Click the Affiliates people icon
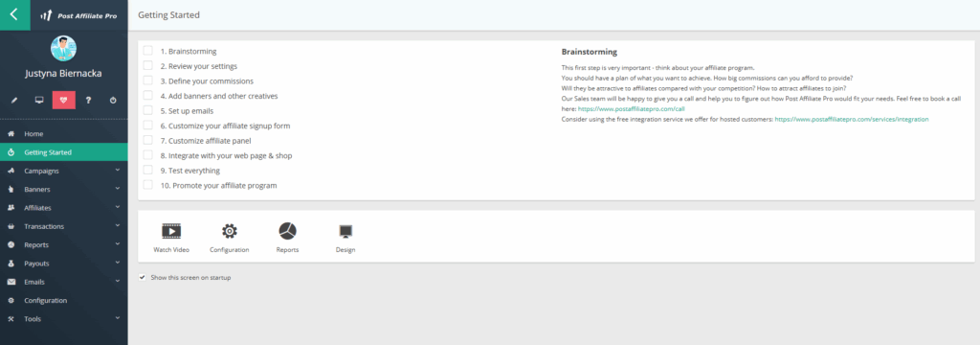The height and width of the screenshot is (345, 980). point(11,207)
